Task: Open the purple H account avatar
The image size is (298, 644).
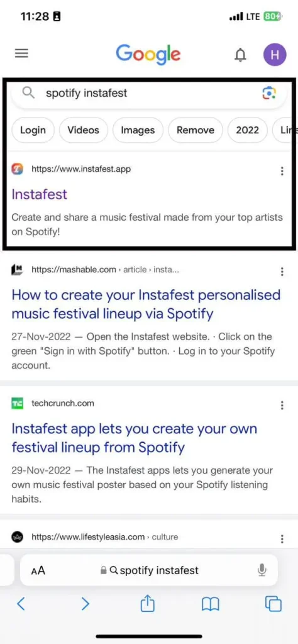Action: click(275, 55)
